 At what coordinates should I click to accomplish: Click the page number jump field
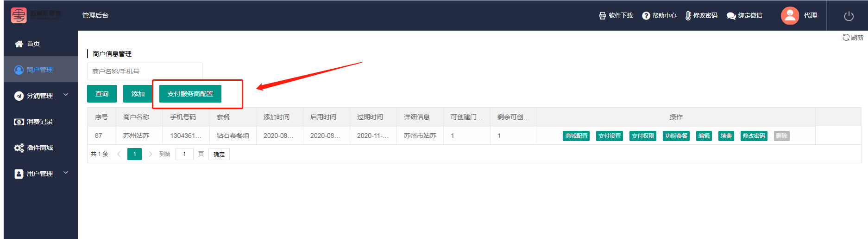(x=184, y=154)
